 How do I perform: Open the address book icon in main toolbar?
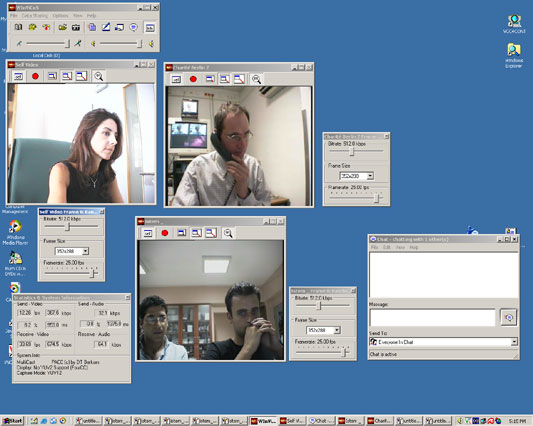coord(18,27)
